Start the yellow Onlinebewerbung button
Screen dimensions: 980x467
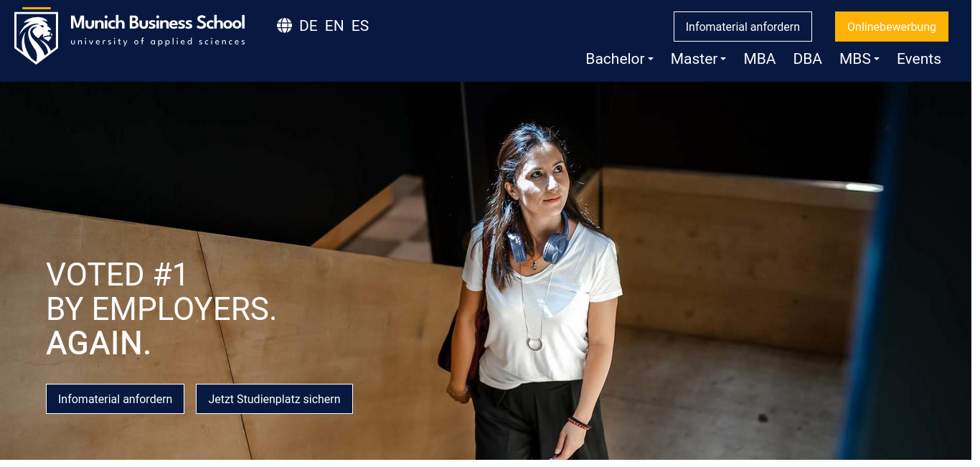point(892,27)
